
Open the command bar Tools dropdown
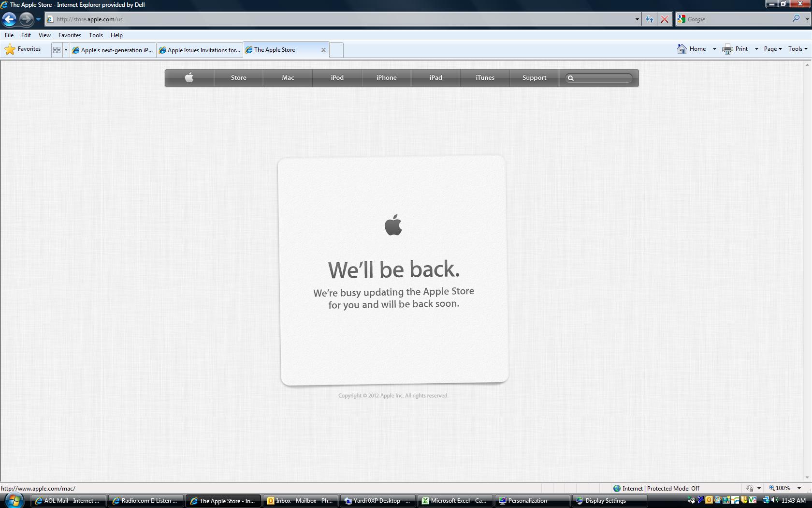click(x=798, y=49)
